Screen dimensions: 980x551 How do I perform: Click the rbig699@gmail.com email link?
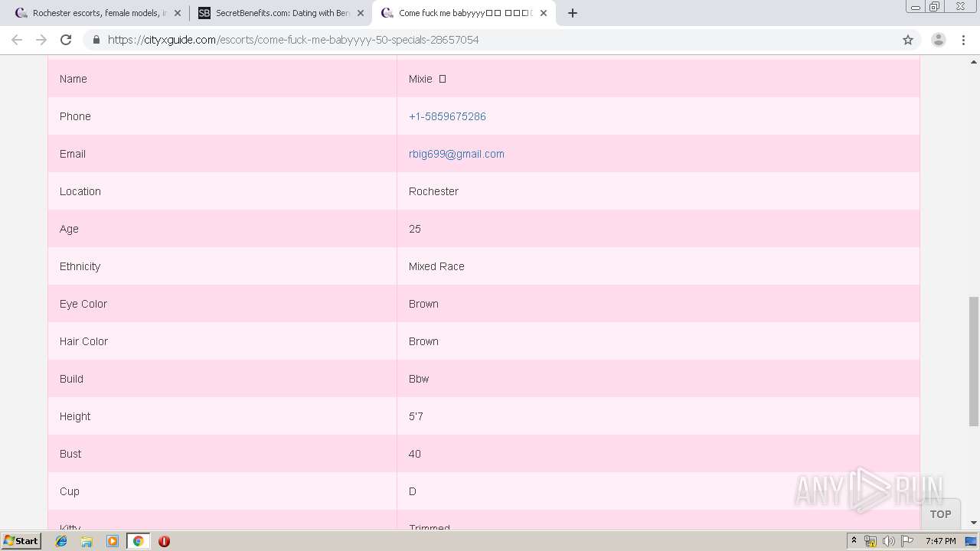coord(456,154)
